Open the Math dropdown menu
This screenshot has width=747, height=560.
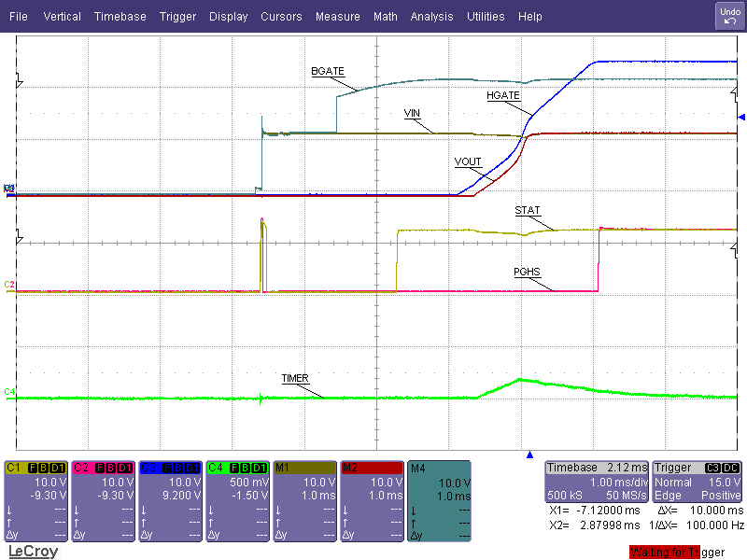coord(385,16)
